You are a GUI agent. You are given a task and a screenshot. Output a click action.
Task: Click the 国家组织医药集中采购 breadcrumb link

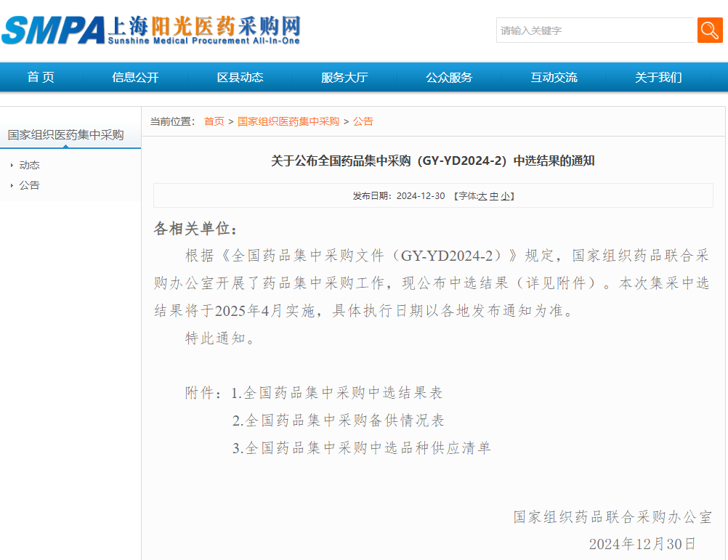288,121
